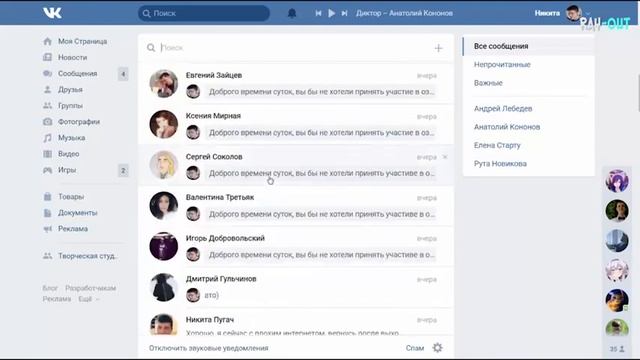Click Ксения Мирная avatar photo

click(164, 124)
